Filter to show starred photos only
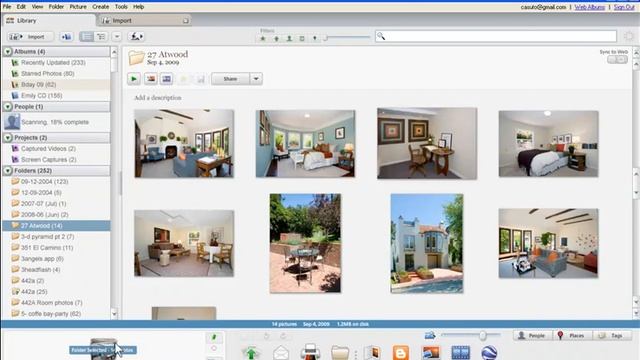 pyautogui.click(x=263, y=38)
